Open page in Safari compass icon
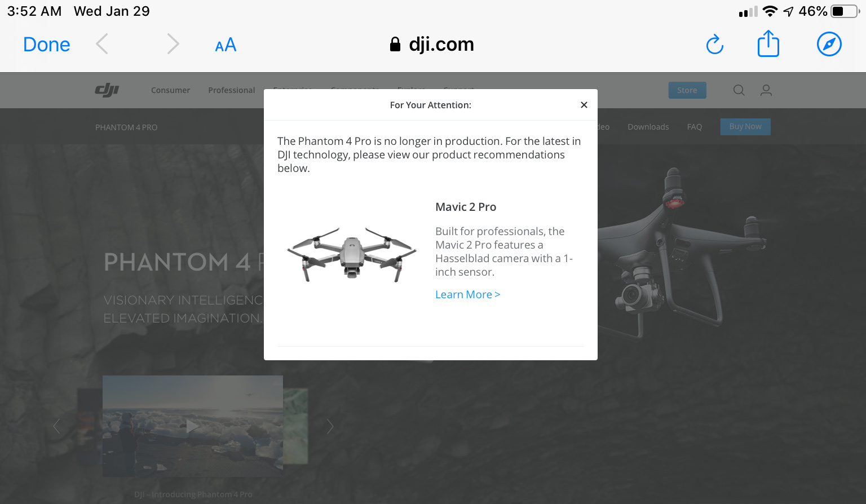This screenshot has height=504, width=866. click(x=829, y=44)
